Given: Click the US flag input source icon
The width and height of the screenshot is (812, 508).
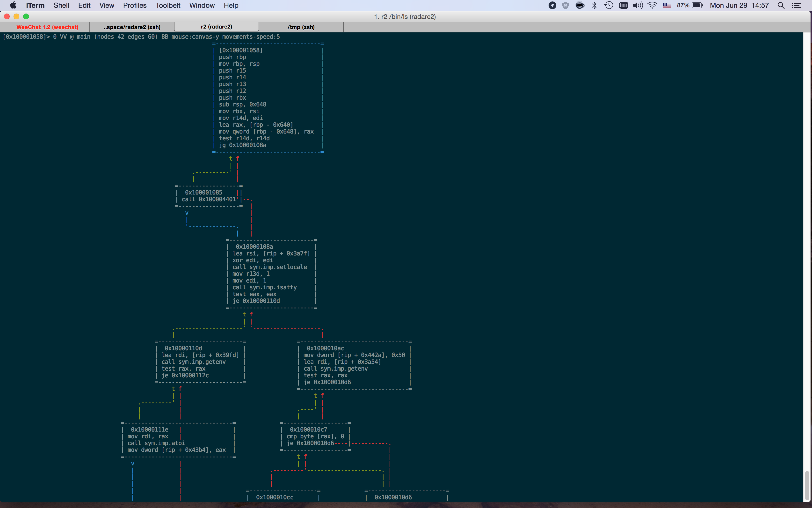Looking at the screenshot, I should pyautogui.click(x=667, y=5).
